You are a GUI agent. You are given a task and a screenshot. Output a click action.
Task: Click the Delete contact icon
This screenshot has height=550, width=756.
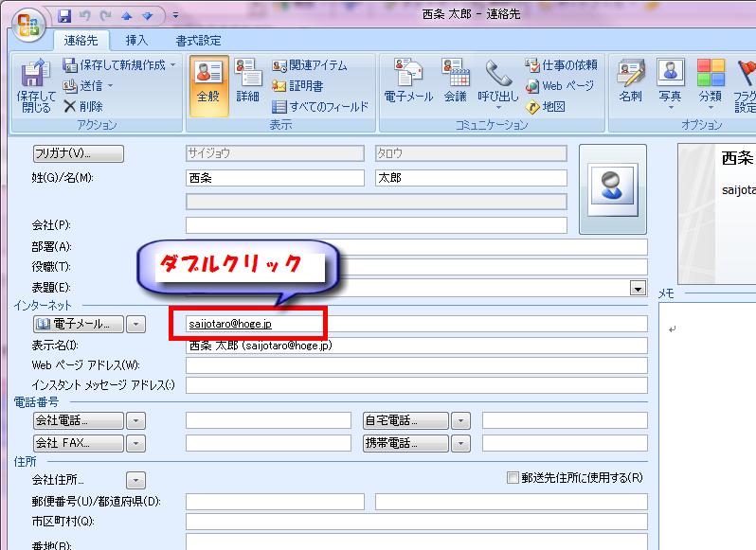click(x=71, y=107)
